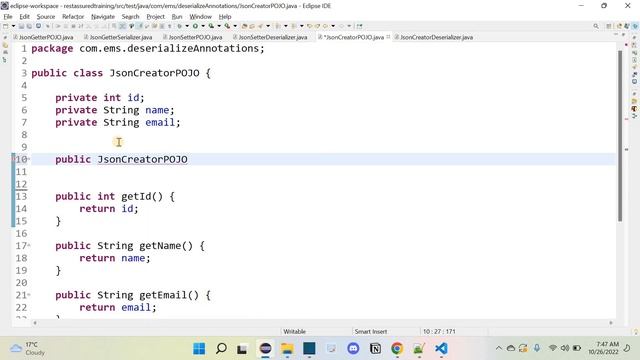The image size is (640, 360).
Task: Click 'private String email;' on line 7
Action: [x=118, y=122]
